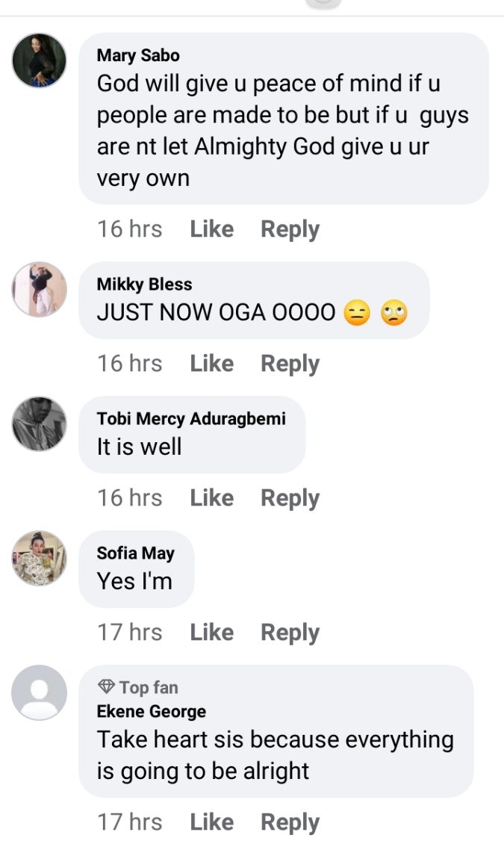Tap Ekene George's default avatar
Image resolution: width=504 pixels, height=847 pixels.
pos(40,692)
